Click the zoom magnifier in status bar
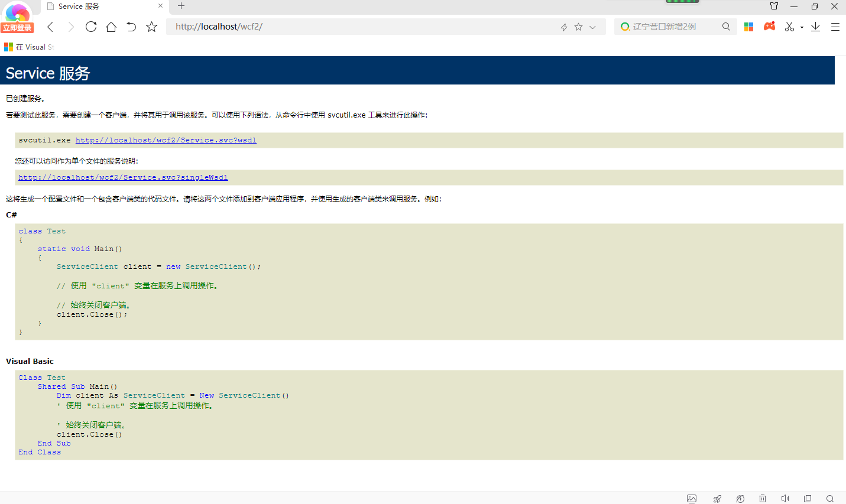Viewport: 846px width, 504px height. pyautogui.click(x=830, y=498)
